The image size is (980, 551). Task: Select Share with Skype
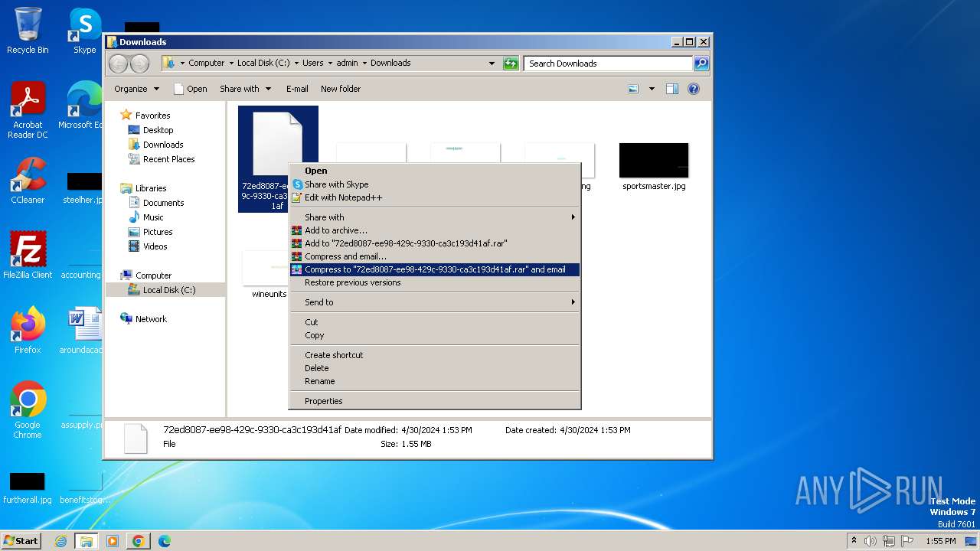[434, 184]
